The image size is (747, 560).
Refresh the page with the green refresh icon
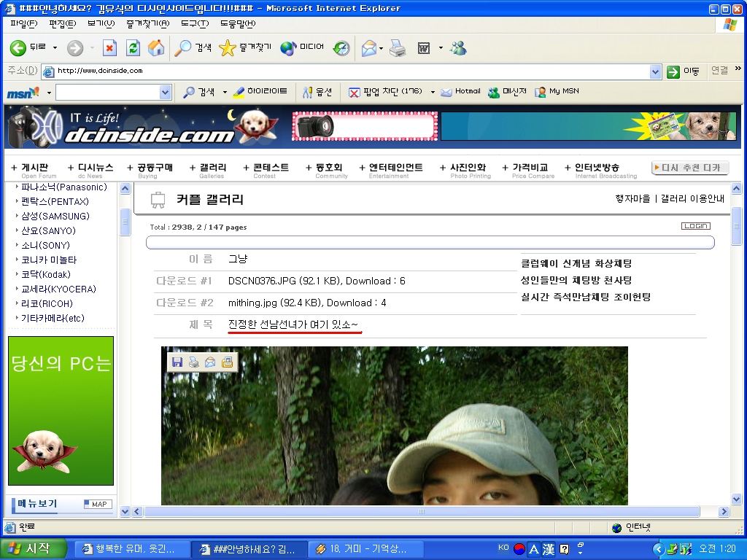point(133,48)
